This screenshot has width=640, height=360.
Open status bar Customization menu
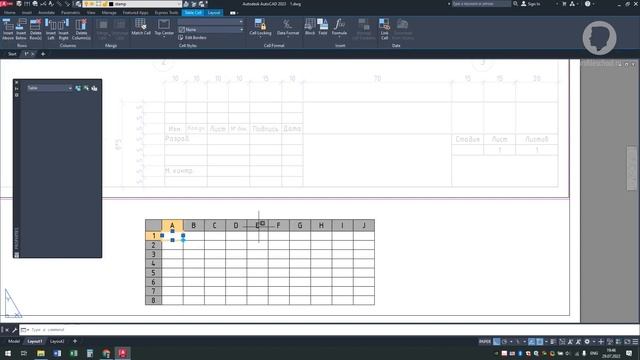coord(635,342)
